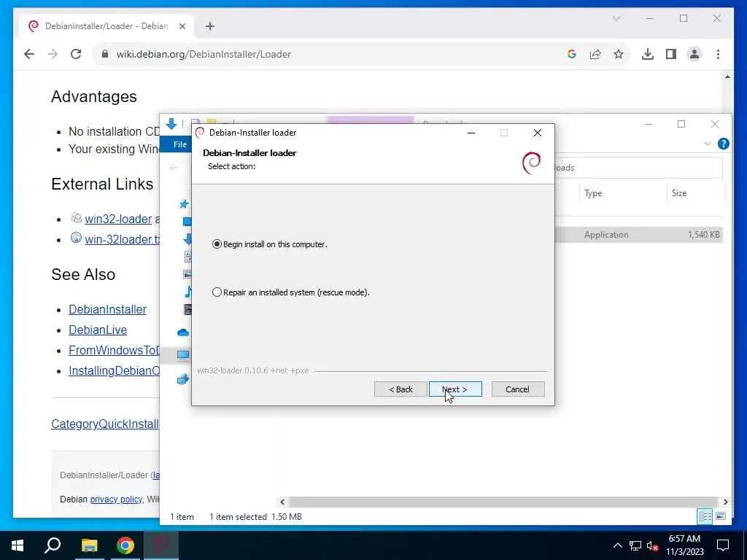Click File Explorer help question icon
The width and height of the screenshot is (747, 560).
coord(723,144)
